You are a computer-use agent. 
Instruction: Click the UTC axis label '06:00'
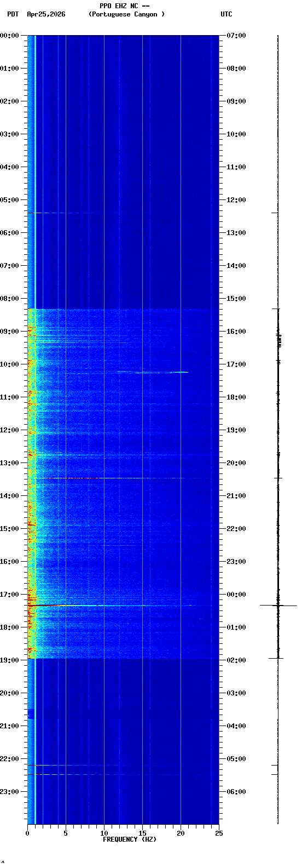[x=236, y=792]
